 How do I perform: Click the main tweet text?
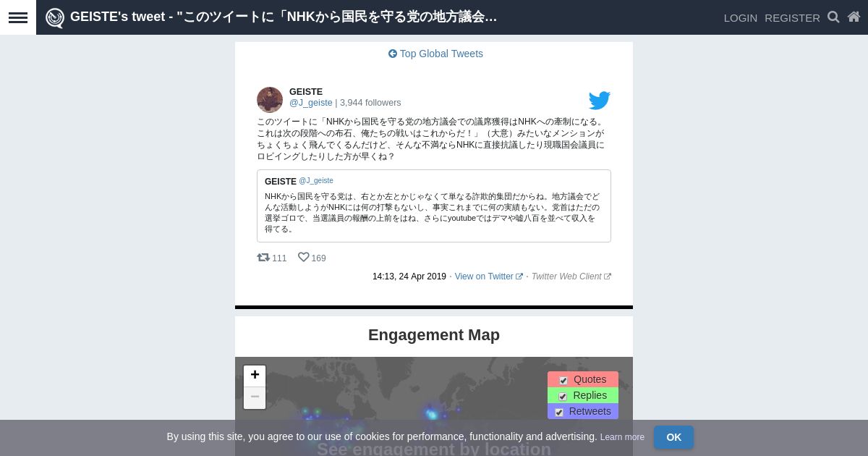pyautogui.click(x=432, y=139)
